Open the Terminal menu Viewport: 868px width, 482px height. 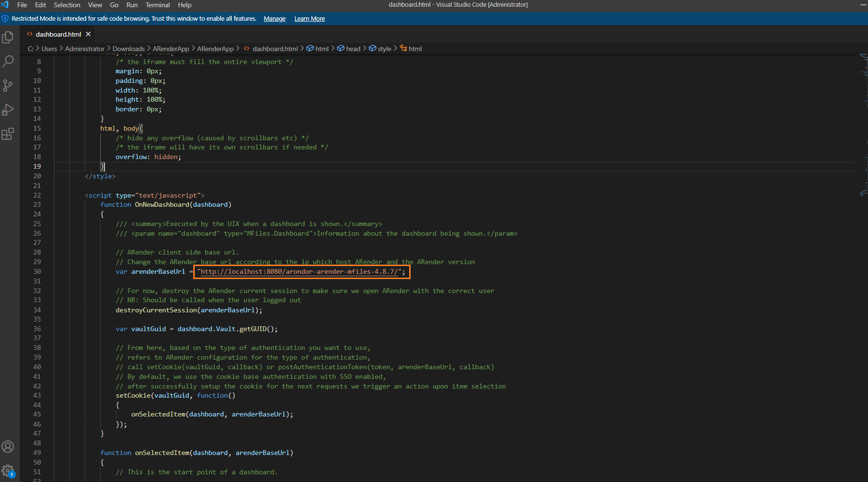(158, 5)
